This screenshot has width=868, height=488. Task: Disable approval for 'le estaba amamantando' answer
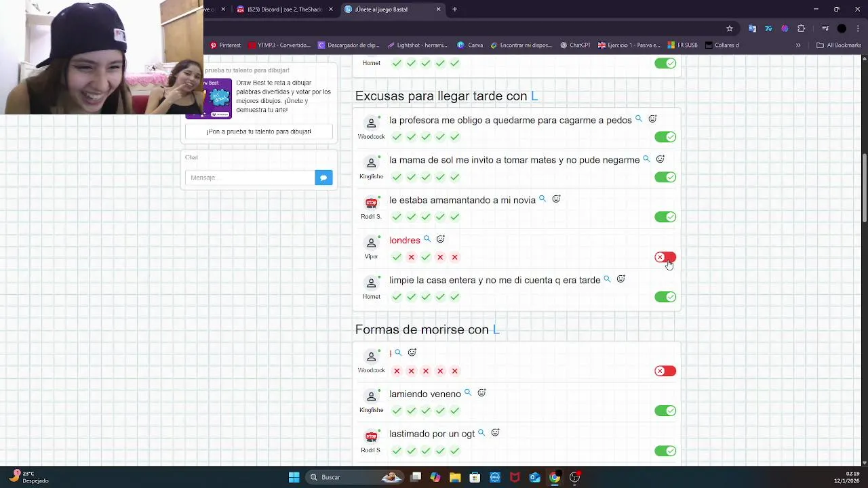click(665, 217)
